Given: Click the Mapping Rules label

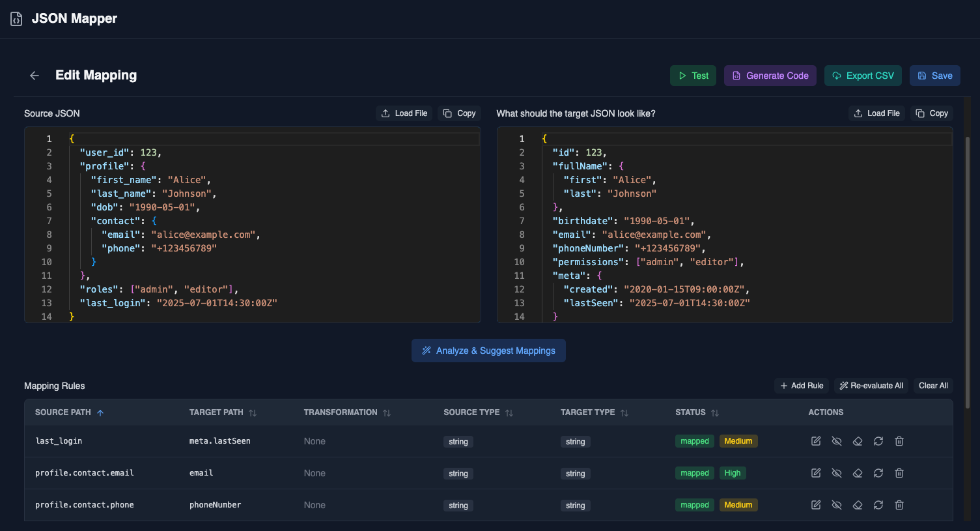Looking at the screenshot, I should tap(55, 386).
